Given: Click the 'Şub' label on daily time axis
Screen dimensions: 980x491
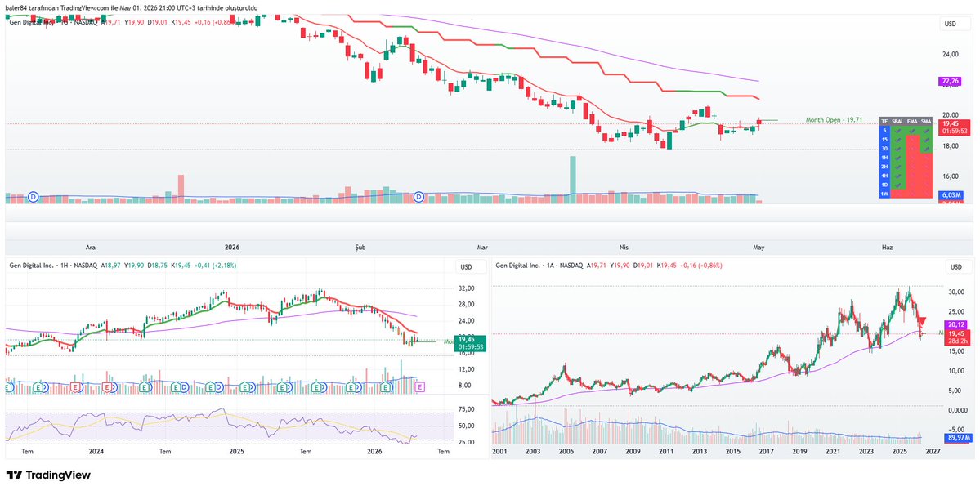Looking at the screenshot, I should (360, 248).
